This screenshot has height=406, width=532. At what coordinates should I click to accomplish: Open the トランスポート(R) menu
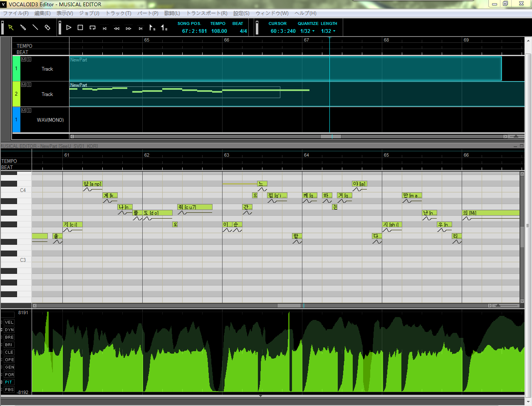[x=207, y=13]
